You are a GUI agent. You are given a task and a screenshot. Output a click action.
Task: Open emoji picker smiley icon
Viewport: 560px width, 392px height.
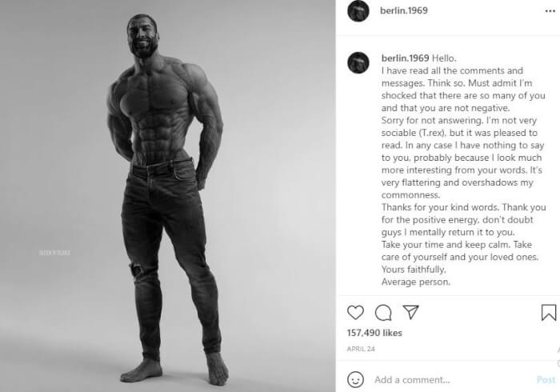click(355, 379)
